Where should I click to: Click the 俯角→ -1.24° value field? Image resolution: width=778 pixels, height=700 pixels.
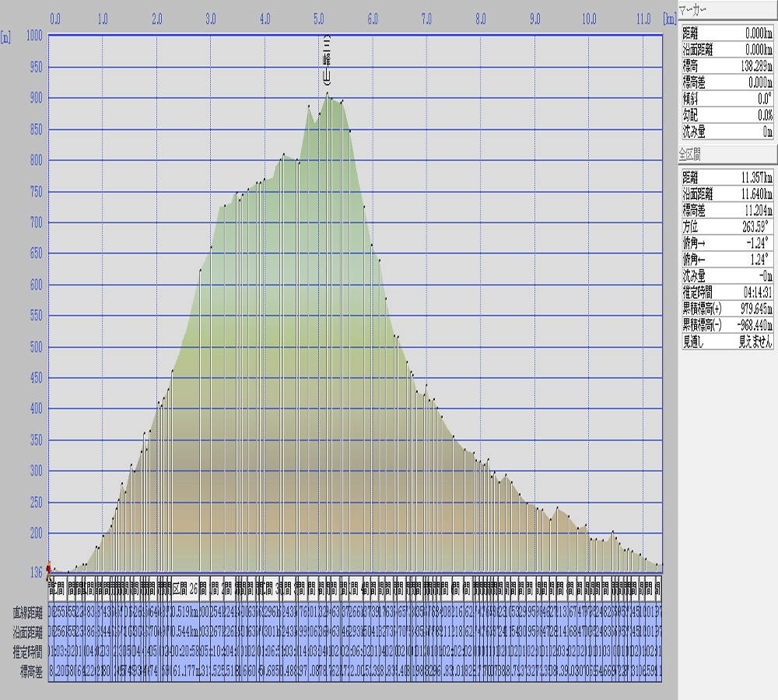click(727, 242)
